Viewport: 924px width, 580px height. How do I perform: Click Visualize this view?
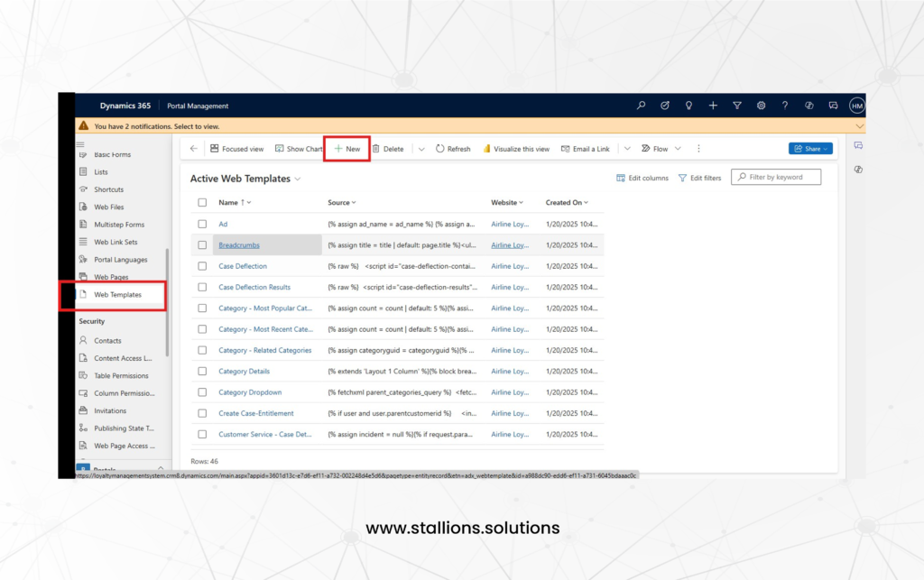pos(516,149)
